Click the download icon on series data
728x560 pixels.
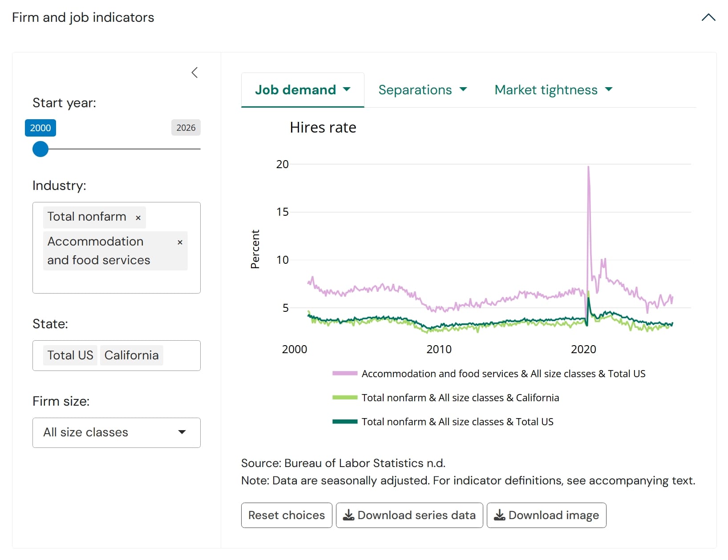point(349,515)
